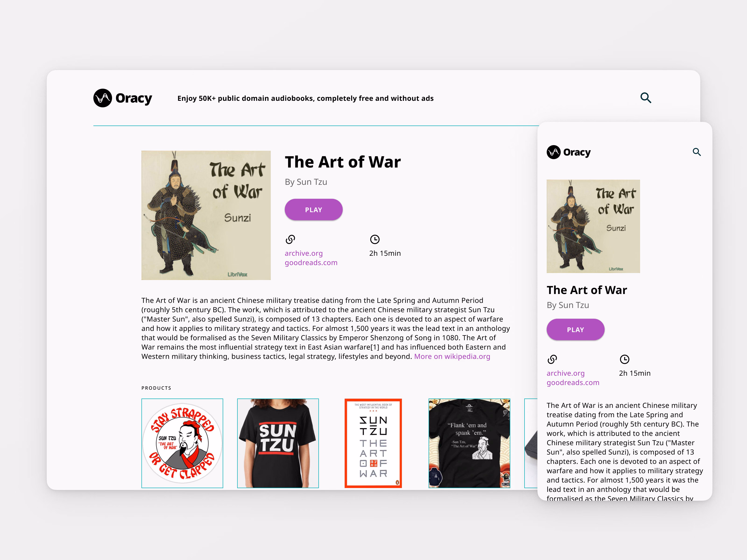The width and height of the screenshot is (747, 560).
Task: Open archive.org from the mobile panel
Action: [x=566, y=373]
